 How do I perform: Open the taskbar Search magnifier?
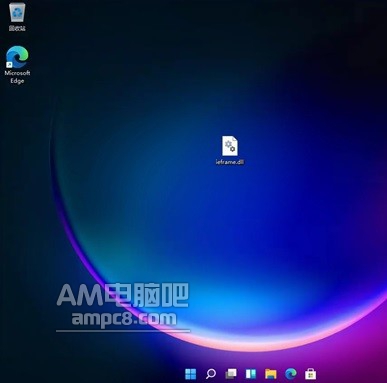210,374
